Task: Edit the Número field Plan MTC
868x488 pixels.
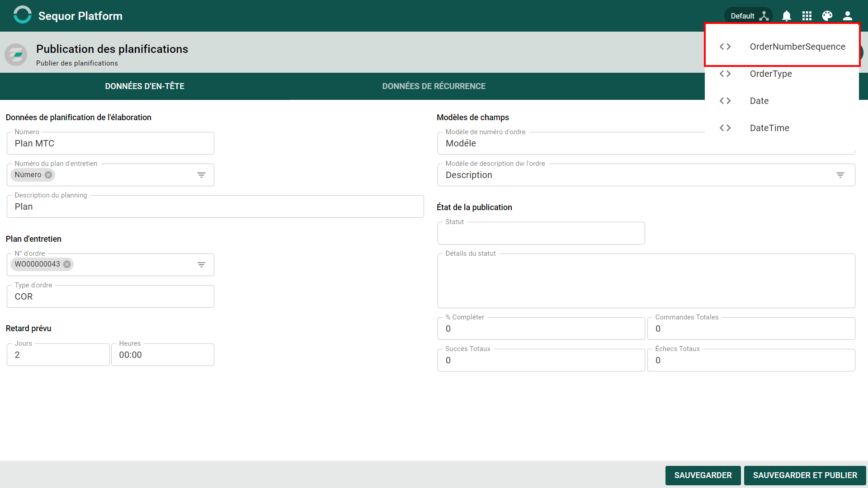Action: coord(110,143)
